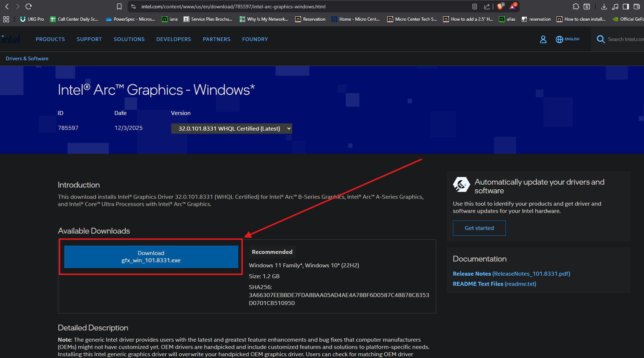
Task: Click the Detailed Description heading
Action: (x=93, y=328)
